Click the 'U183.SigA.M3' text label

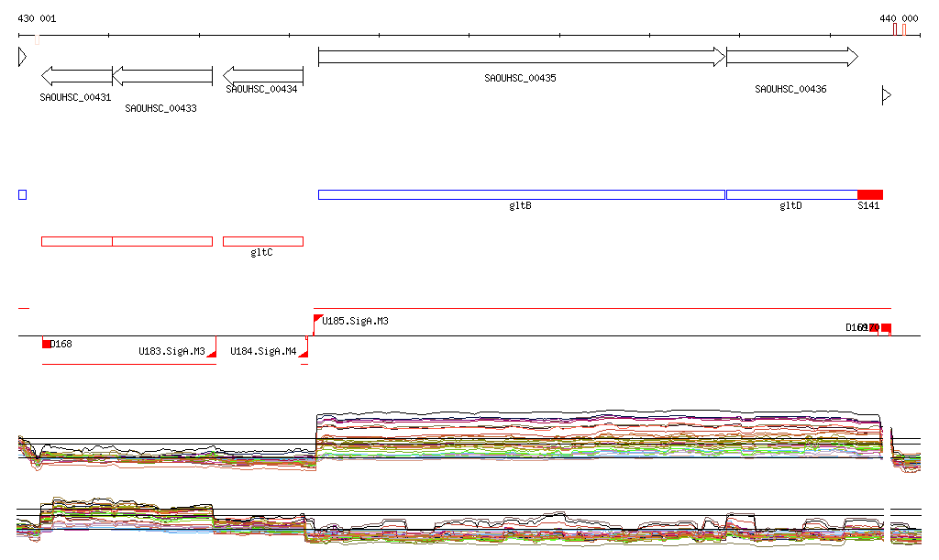(x=171, y=351)
